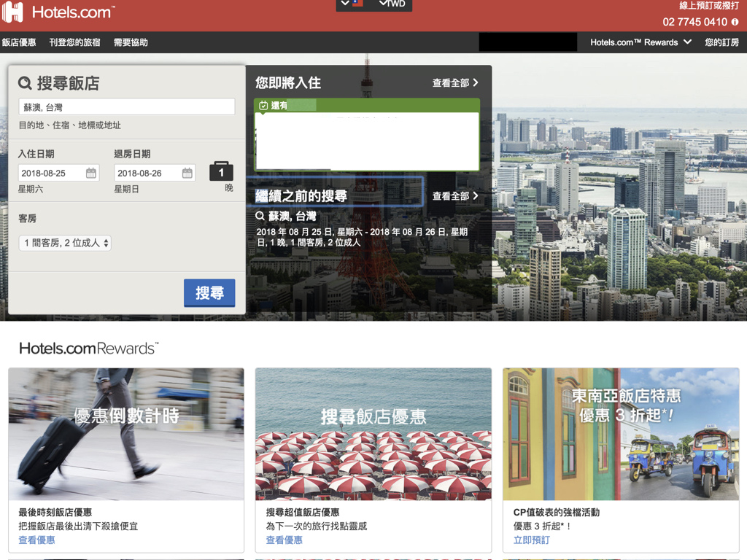This screenshot has height=560, width=747.
Task: Click the destination field showing 蘇澳, 台灣
Action: tap(127, 106)
